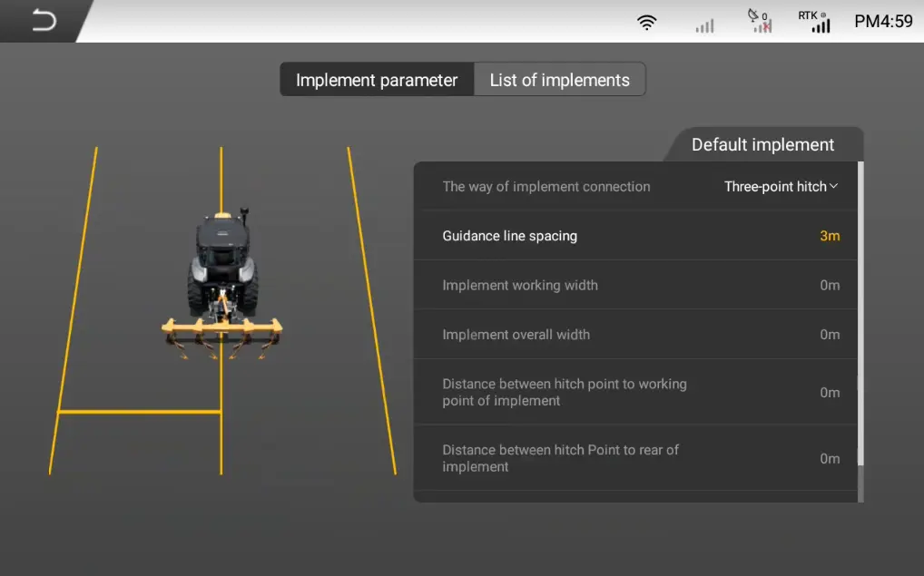Click the Wi-Fi status icon

point(646,22)
